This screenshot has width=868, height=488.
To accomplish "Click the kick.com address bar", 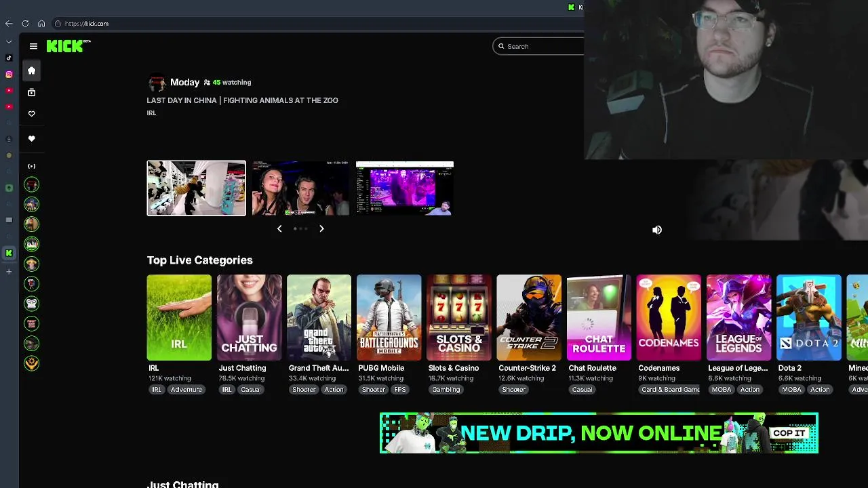I will pos(87,24).
